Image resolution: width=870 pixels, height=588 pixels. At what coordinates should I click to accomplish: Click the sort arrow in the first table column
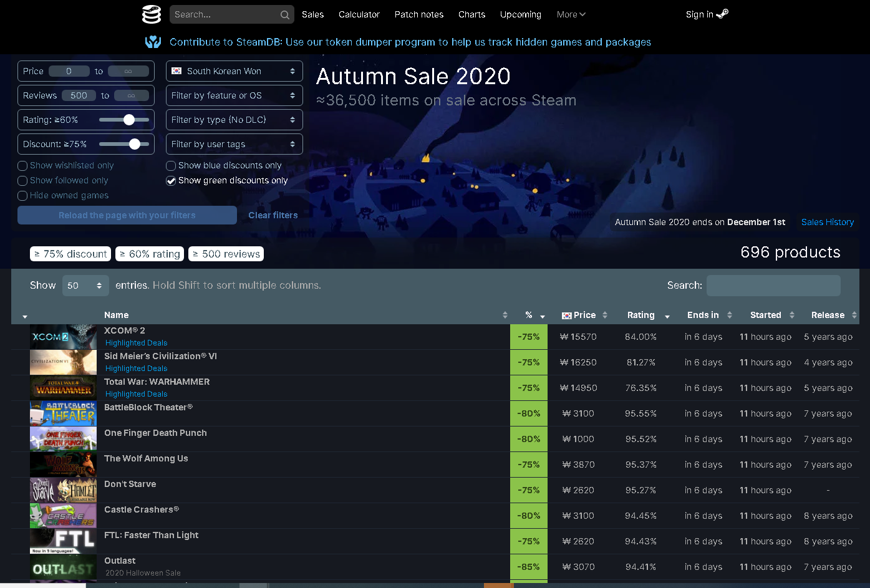click(25, 316)
